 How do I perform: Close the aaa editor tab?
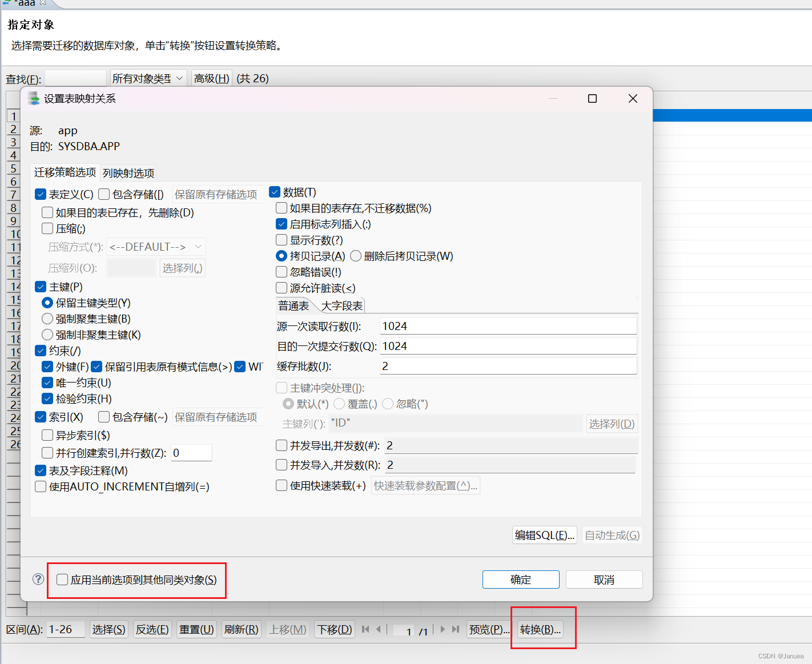pyautogui.click(x=43, y=2)
